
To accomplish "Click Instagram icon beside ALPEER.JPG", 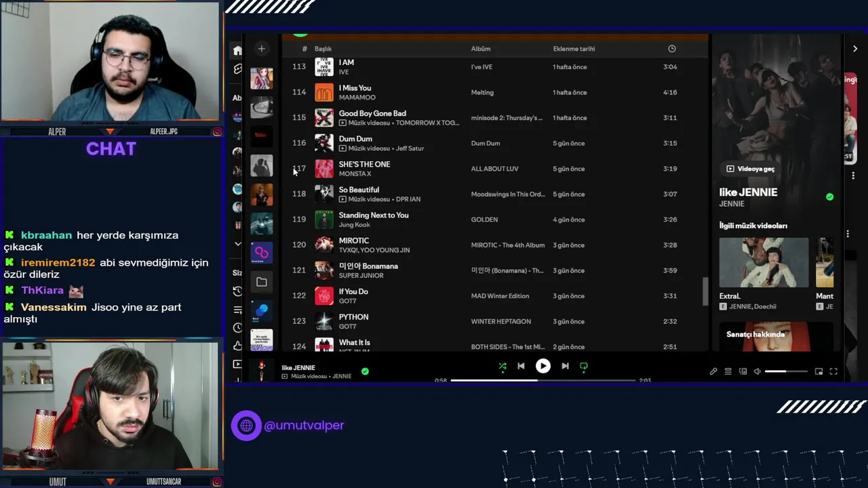I will 217,131.
